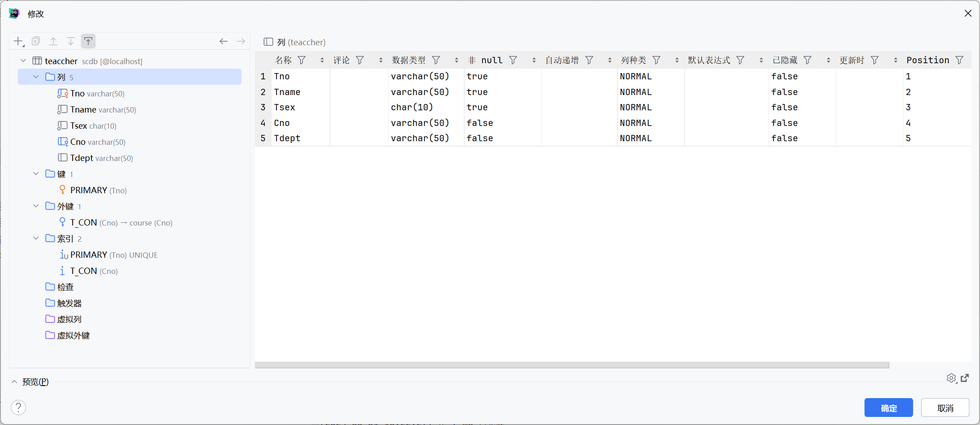Select grid row number 1

point(263,76)
